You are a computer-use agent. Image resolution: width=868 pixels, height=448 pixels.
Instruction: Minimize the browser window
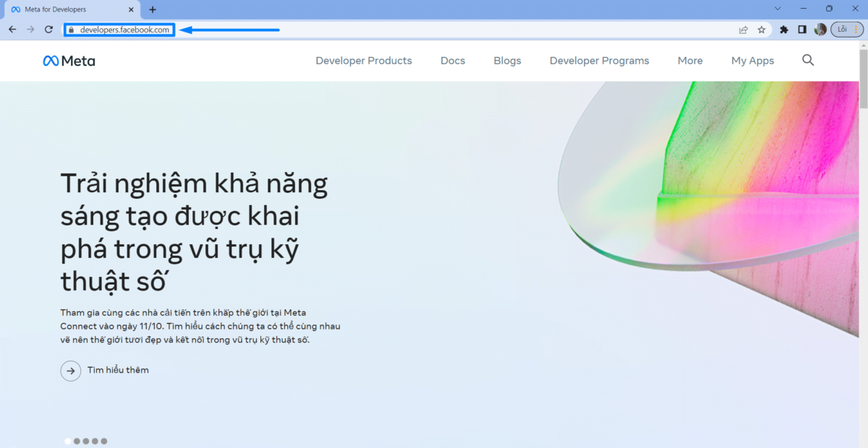804,9
